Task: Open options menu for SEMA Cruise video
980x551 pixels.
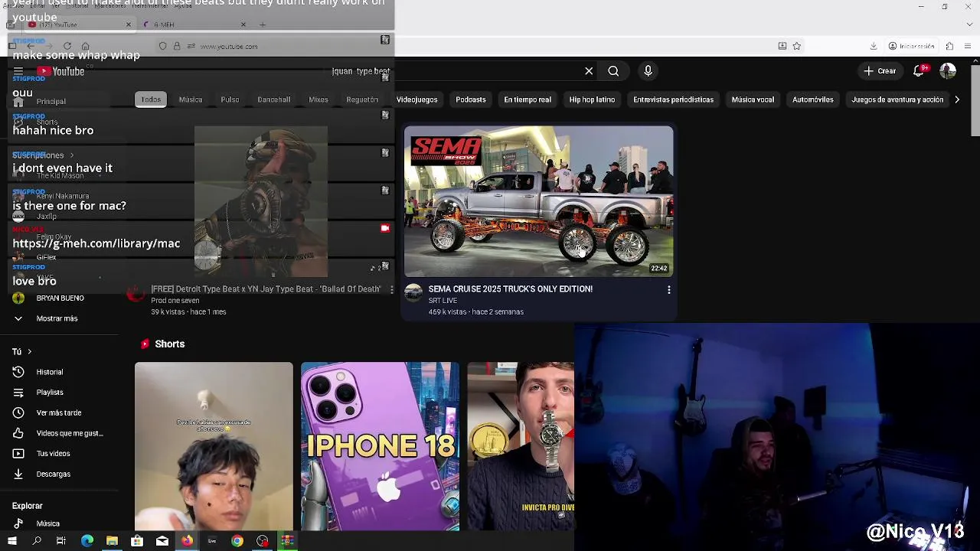Action: pyautogui.click(x=669, y=290)
